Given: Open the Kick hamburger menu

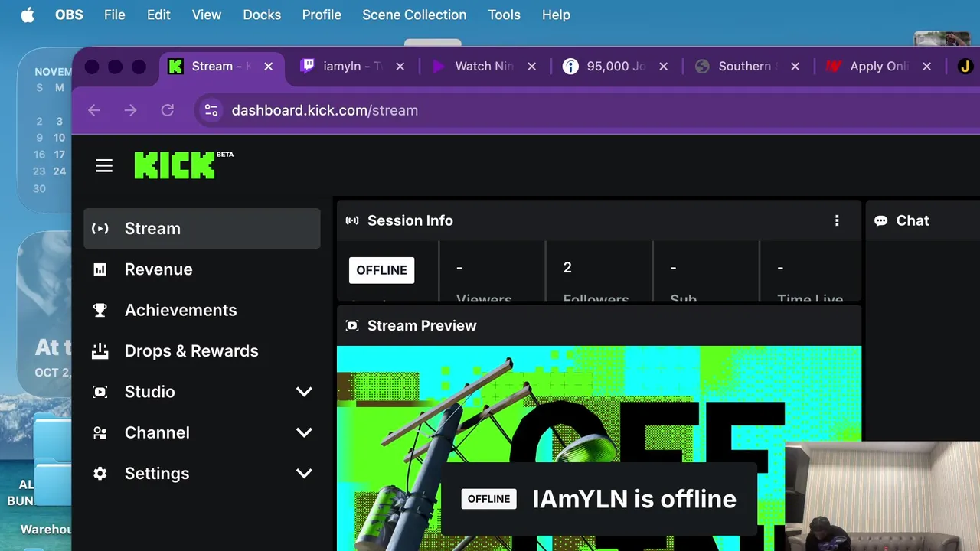Looking at the screenshot, I should click(x=104, y=165).
